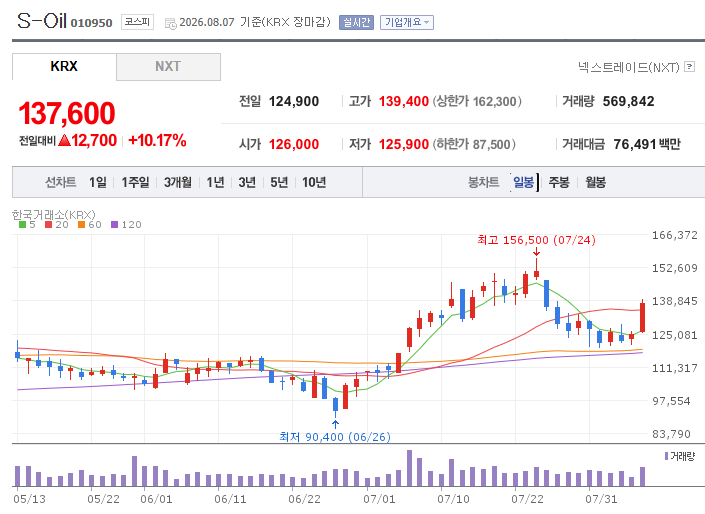Click the 한국거래소(KRX) chart label

click(x=54, y=215)
